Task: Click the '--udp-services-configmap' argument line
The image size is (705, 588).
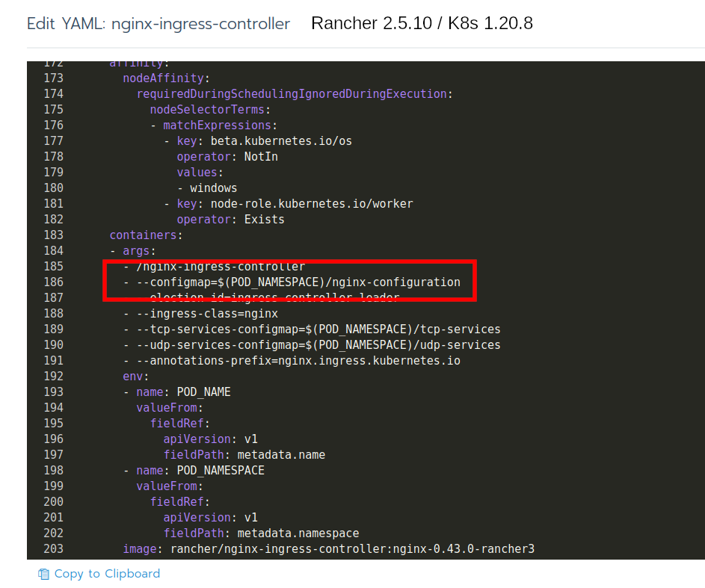Action: coord(318,345)
